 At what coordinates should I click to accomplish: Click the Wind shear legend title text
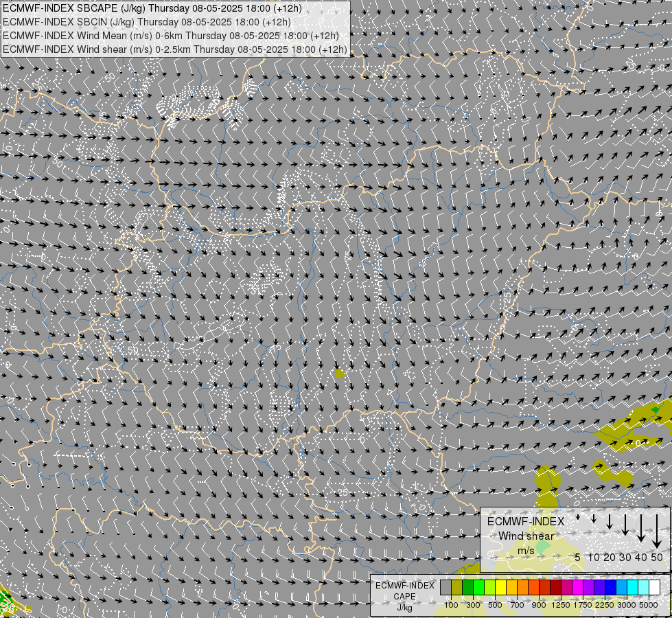[x=526, y=536]
